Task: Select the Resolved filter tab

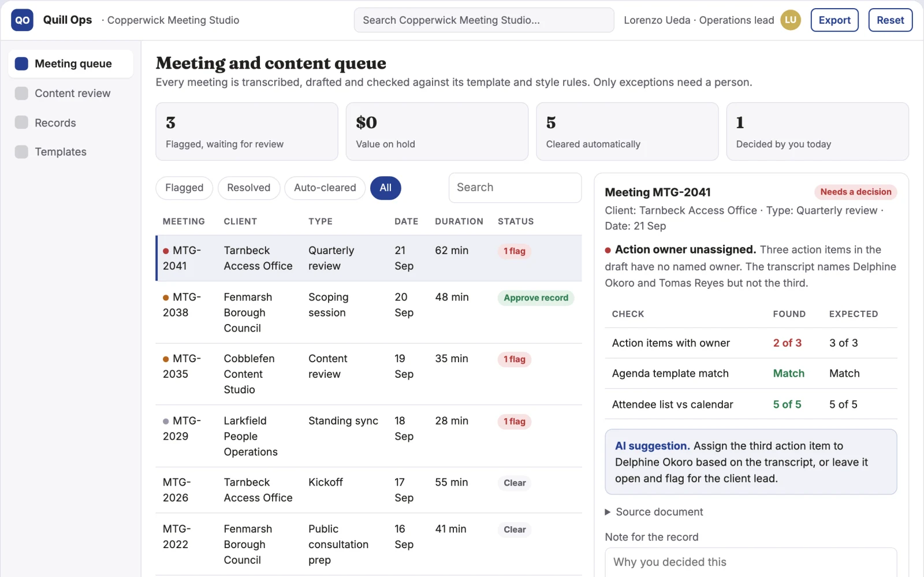Action: point(249,188)
